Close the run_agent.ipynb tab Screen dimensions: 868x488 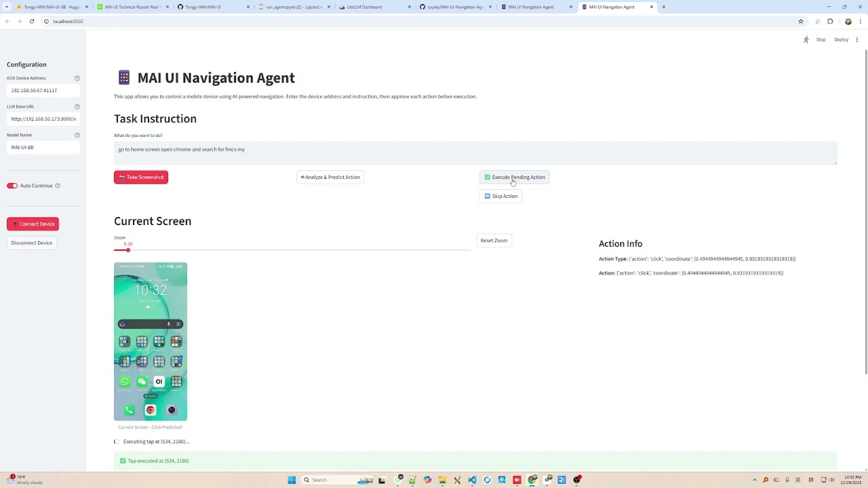[329, 7]
